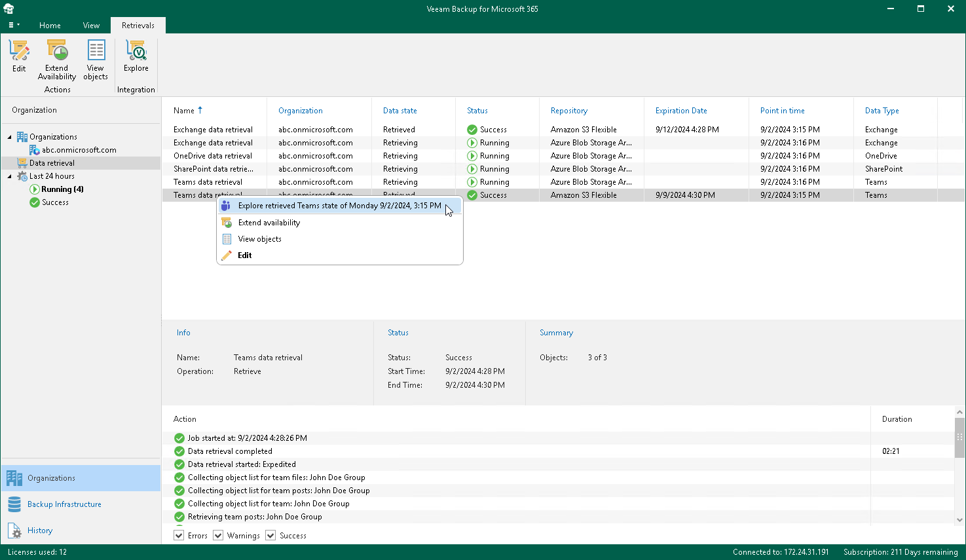Click Amazon S3 Flexible in first row

tap(584, 130)
